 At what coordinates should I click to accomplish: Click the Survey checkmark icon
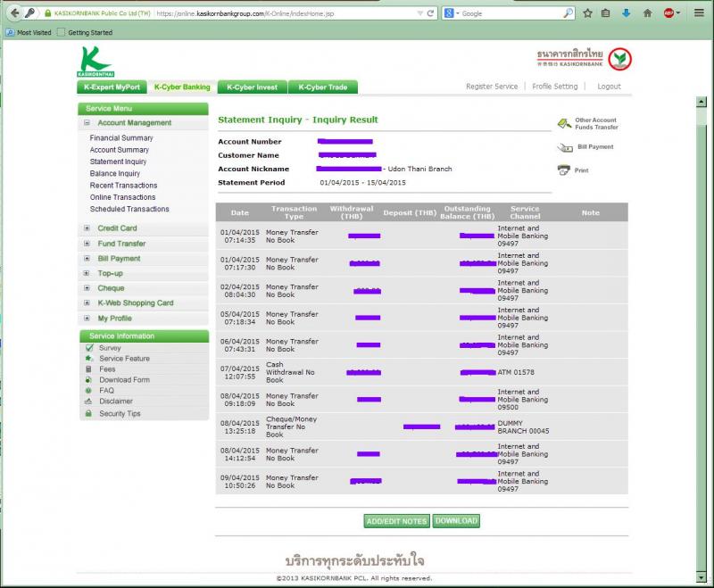click(x=89, y=348)
